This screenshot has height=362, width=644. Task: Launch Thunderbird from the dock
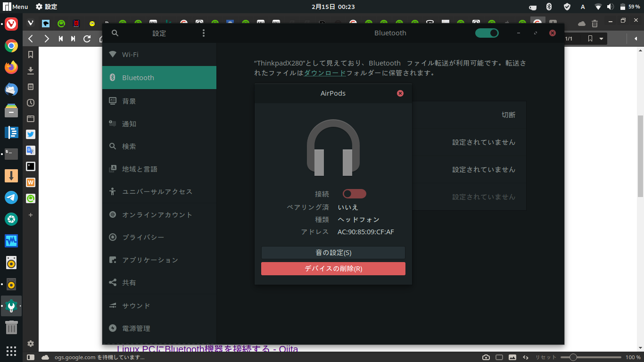11,89
